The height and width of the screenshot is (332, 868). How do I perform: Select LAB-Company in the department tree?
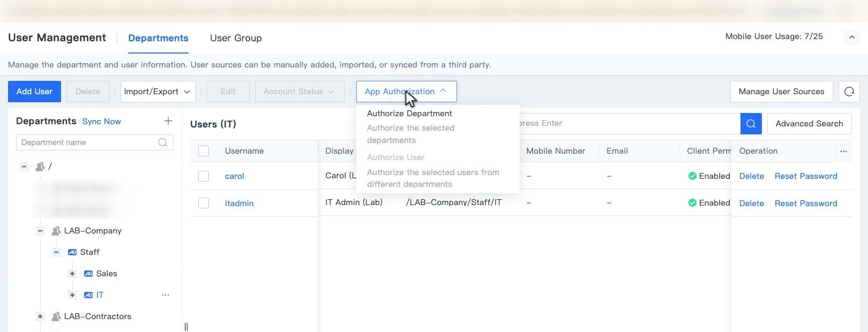click(x=93, y=231)
